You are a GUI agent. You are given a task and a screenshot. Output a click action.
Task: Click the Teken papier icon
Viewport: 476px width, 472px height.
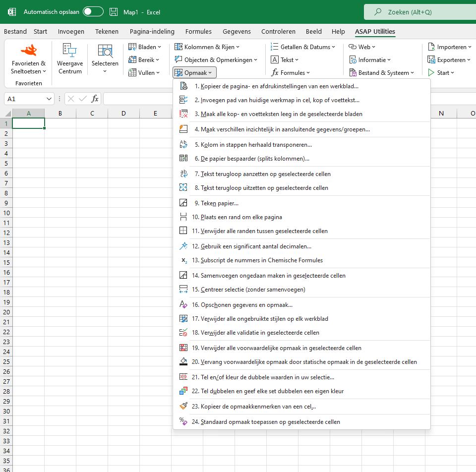pyautogui.click(x=183, y=203)
